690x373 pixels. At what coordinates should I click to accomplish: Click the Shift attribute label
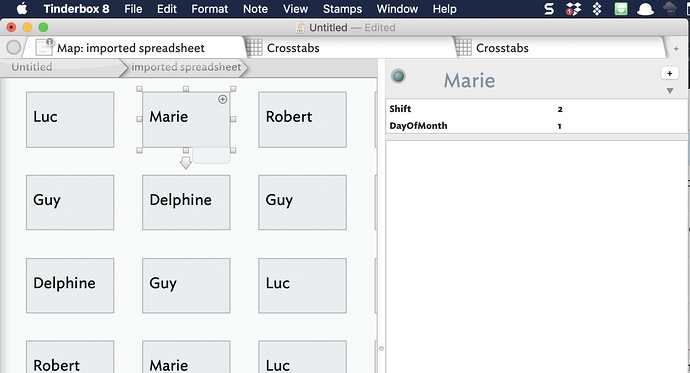(400, 109)
